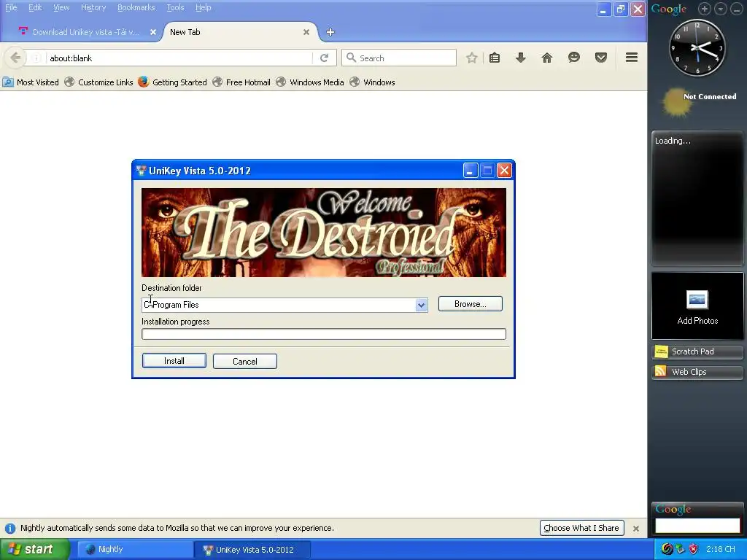Viewport: 747px width, 560px height.
Task: Click Choose What I Share button
Action: tap(581, 528)
